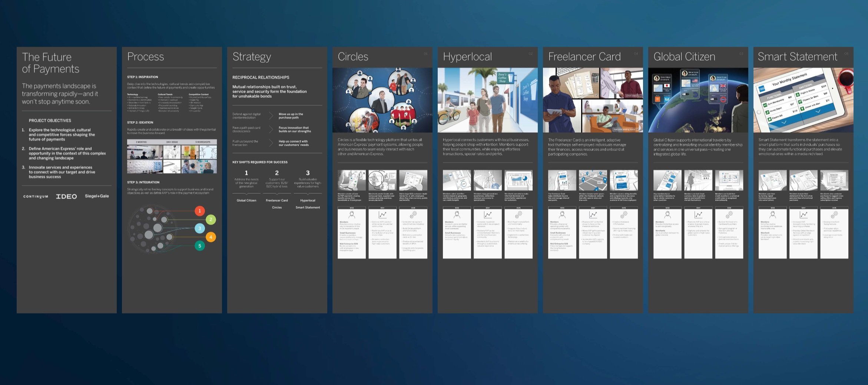Click 'KEY SHIFTS REQUIRED FOR SUCCESS' heading
The width and height of the screenshot is (868, 385).
pyautogui.click(x=260, y=162)
